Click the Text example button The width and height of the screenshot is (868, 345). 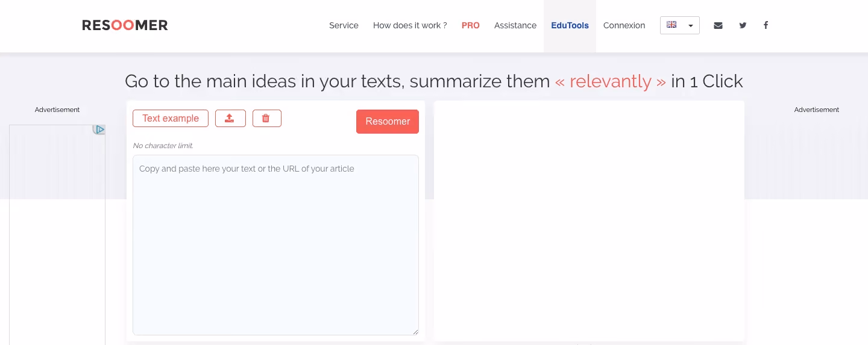(x=171, y=119)
